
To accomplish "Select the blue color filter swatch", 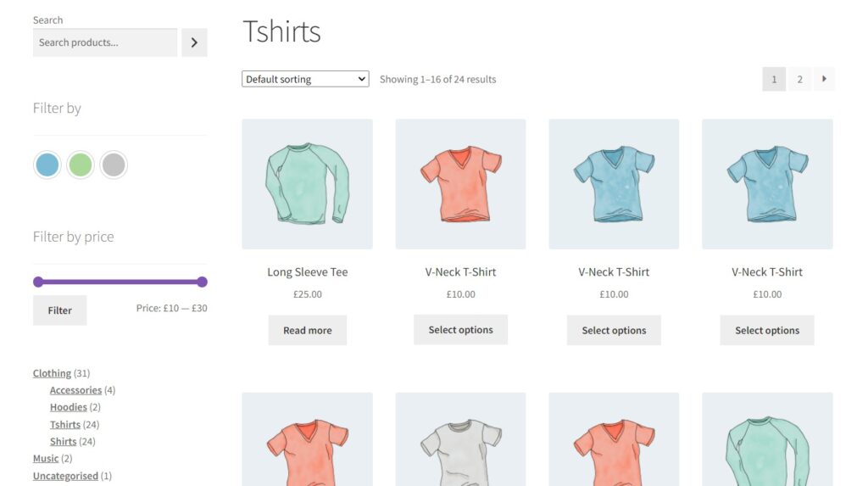I will (47, 165).
